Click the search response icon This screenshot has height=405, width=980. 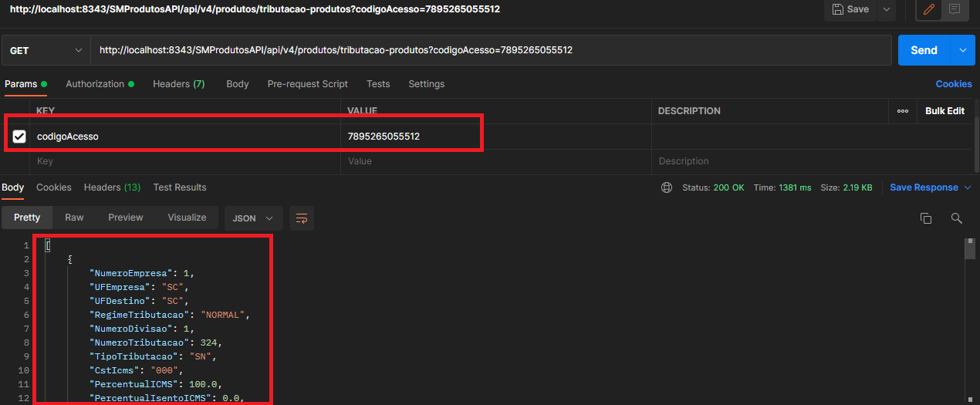[x=957, y=218]
